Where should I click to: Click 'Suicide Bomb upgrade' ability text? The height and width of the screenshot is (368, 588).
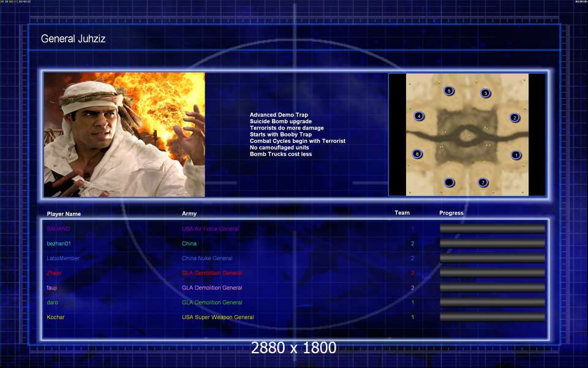281,121
